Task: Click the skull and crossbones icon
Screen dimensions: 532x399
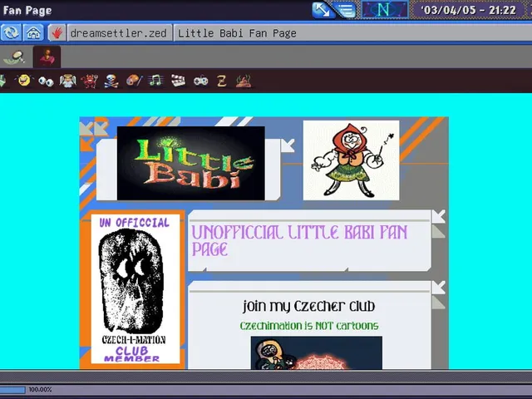Action: pos(111,81)
